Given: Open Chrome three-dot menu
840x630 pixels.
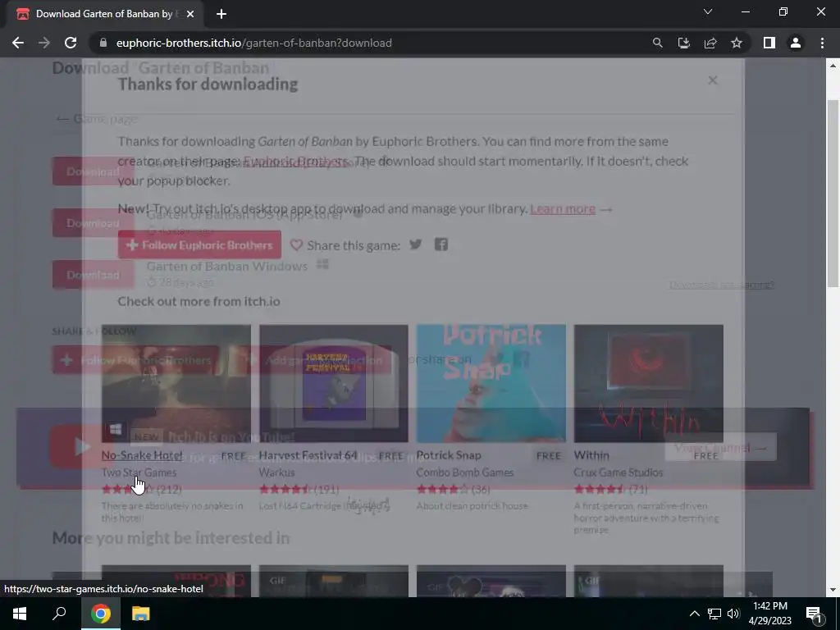Looking at the screenshot, I should click(822, 43).
